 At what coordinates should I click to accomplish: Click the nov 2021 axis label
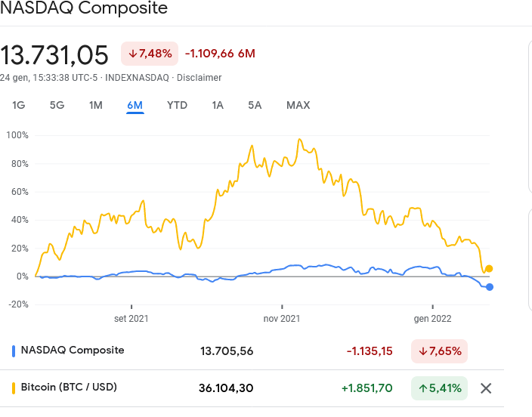pos(282,319)
